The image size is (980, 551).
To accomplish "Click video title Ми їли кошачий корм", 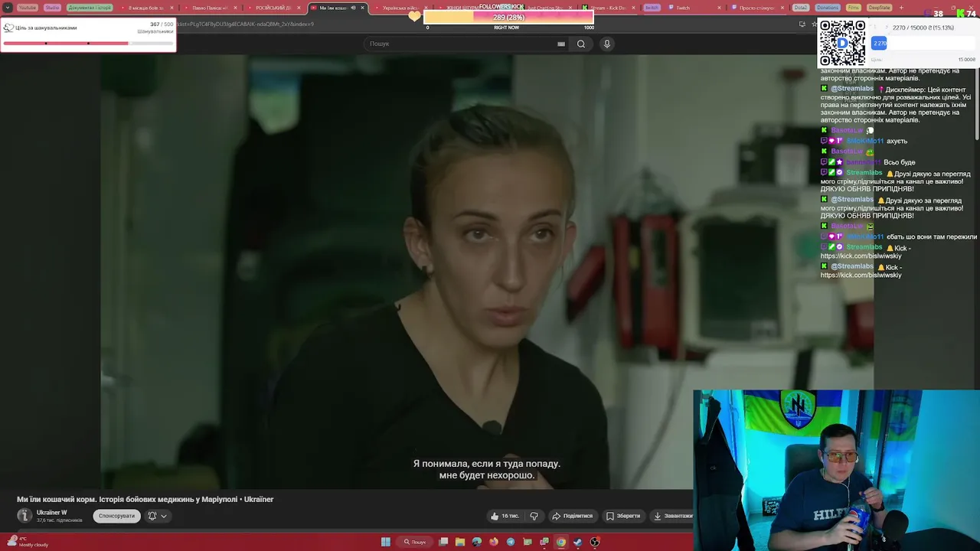I will tap(145, 499).
